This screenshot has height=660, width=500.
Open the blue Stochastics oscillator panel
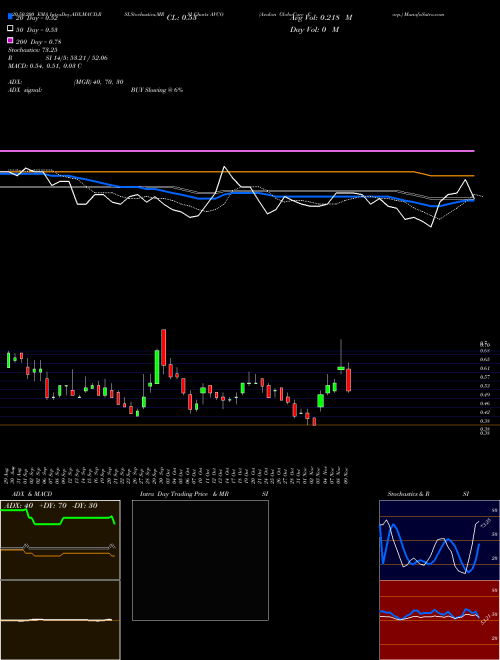(439, 540)
